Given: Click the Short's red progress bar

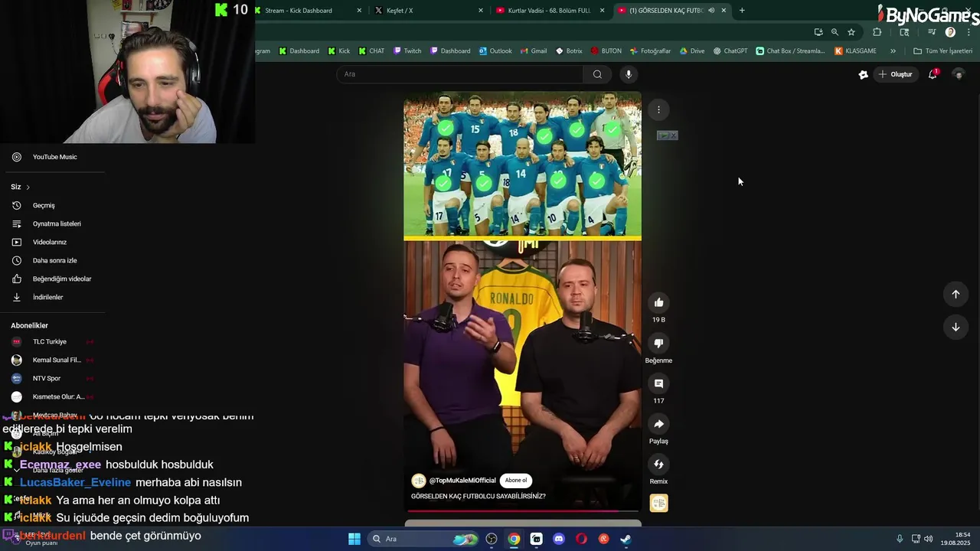Looking at the screenshot, I should tap(523, 510).
